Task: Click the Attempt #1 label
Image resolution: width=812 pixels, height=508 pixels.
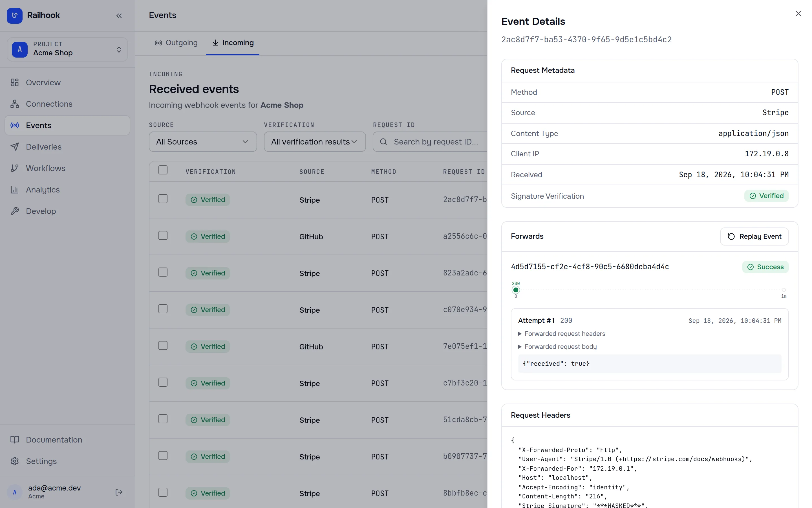Action: [x=536, y=321]
